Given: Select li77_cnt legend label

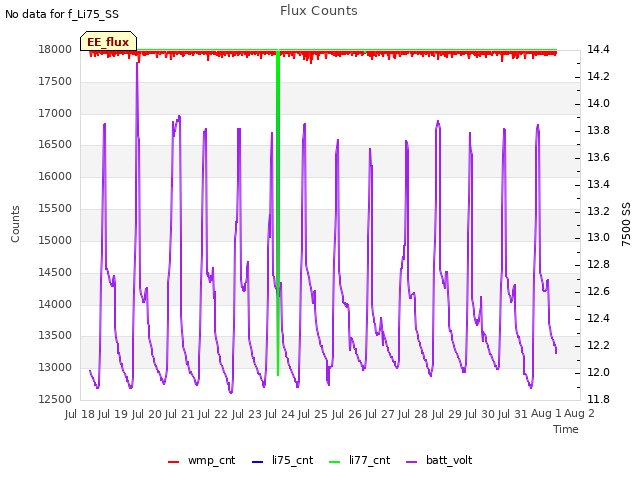Looking at the screenshot, I should click(x=369, y=460).
